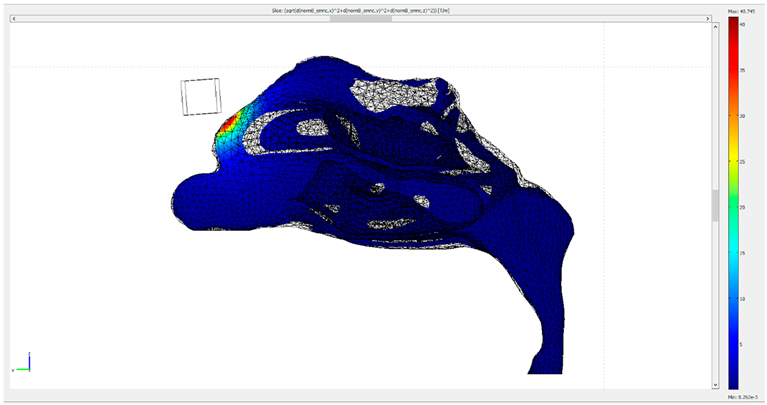Click the Max: 40.745 legend label

coord(742,10)
